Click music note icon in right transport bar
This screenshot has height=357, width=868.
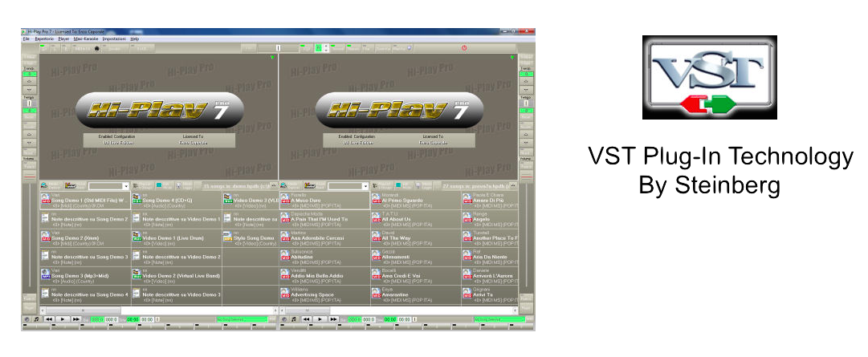[293, 319]
